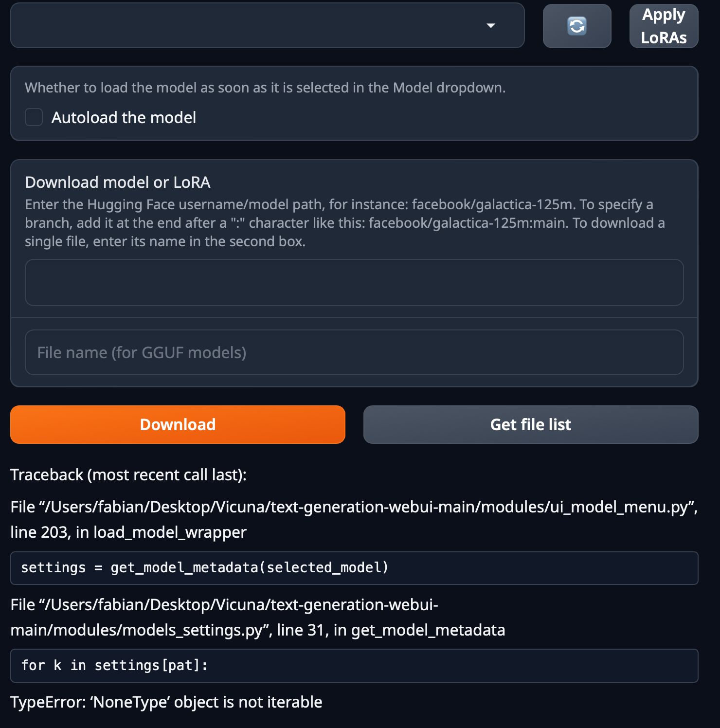720x728 pixels.
Task: Click the model list refresh icon
Action: tap(576, 26)
